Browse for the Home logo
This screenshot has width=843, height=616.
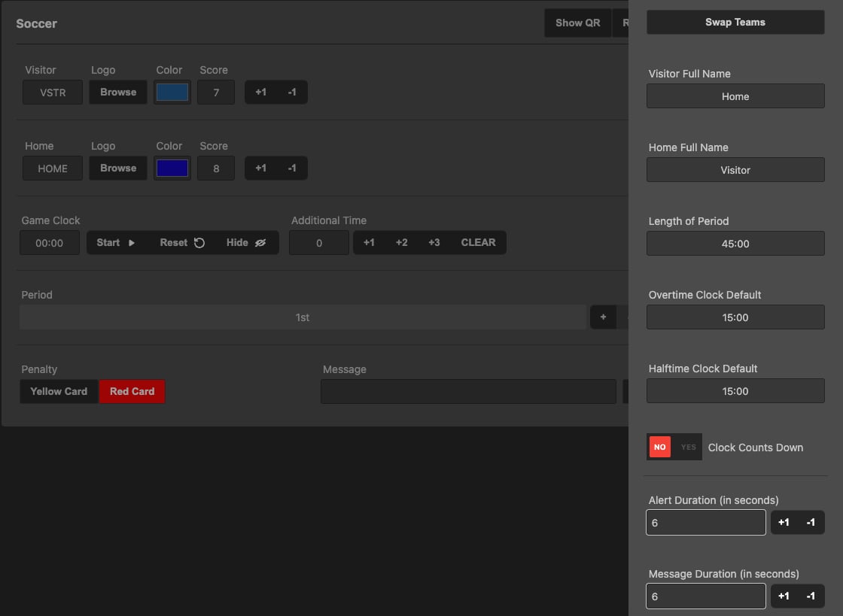click(x=118, y=168)
